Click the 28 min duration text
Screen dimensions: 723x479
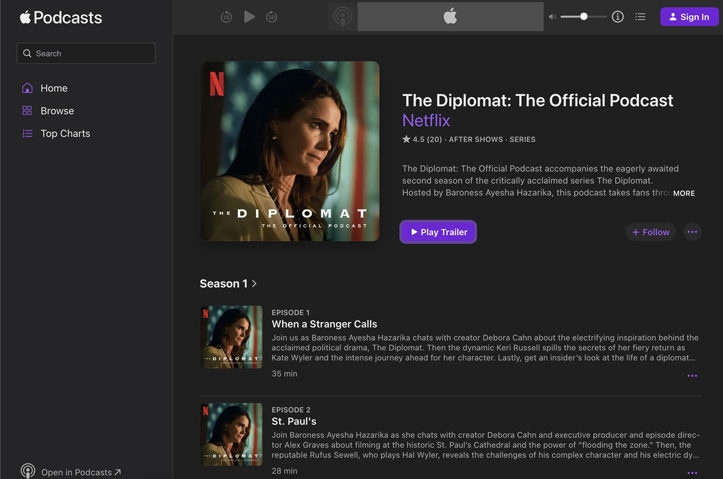click(x=284, y=471)
